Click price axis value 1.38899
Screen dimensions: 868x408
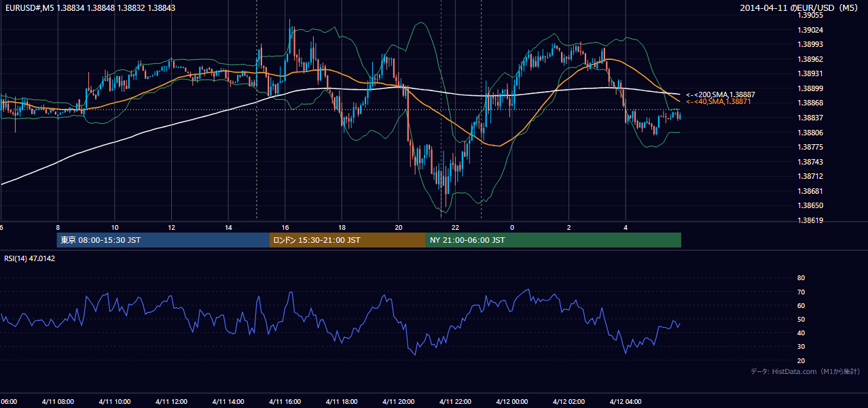[811, 88]
